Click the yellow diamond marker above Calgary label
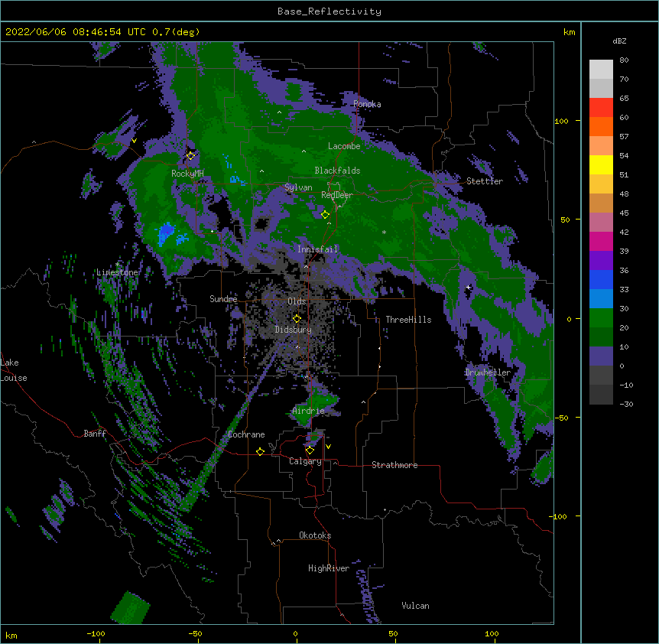Screen dimensions: 659x644 click(310, 450)
